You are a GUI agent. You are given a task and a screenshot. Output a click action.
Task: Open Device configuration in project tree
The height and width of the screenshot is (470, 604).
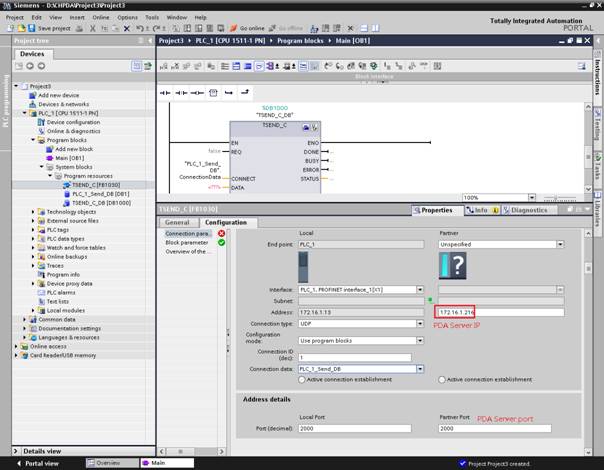72,122
